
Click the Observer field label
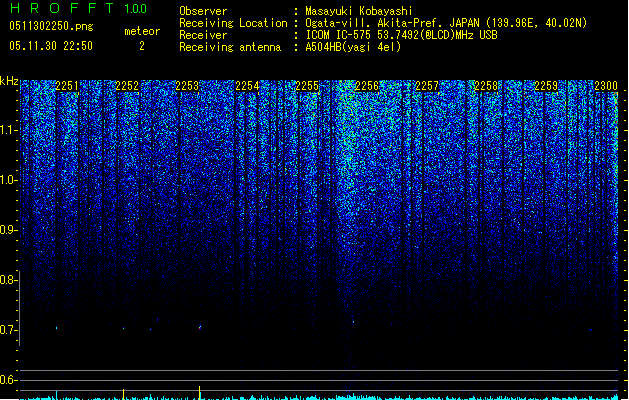(x=203, y=11)
